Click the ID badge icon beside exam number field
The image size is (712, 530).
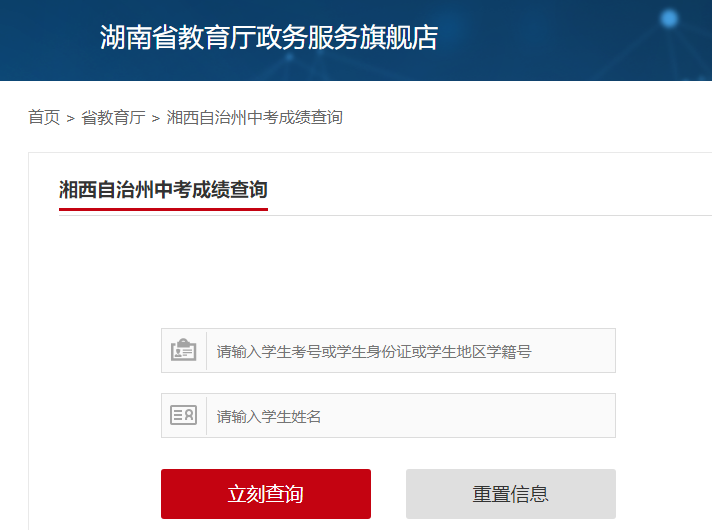pyautogui.click(x=184, y=351)
